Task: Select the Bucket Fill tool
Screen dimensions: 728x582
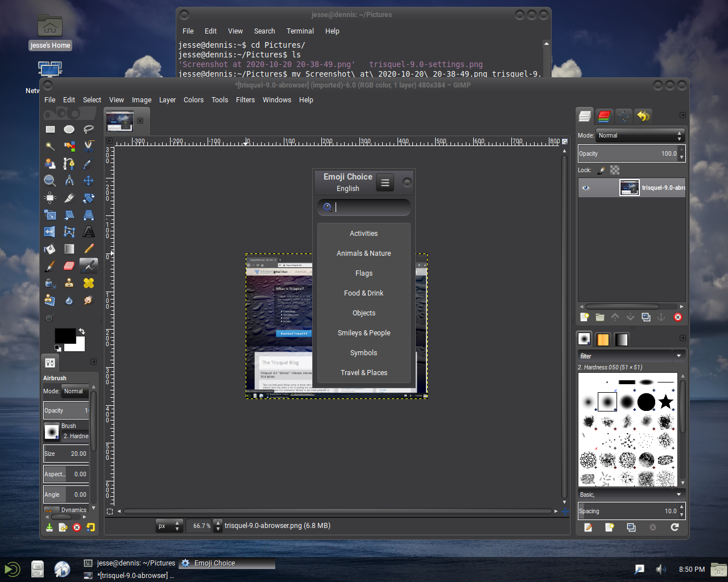Action: click(50, 249)
